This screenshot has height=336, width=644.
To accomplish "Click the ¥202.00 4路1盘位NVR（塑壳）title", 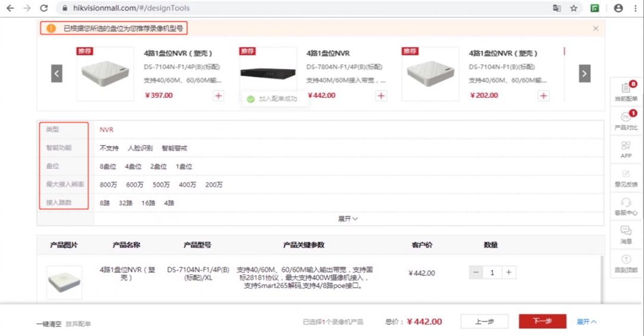I will coord(503,54).
